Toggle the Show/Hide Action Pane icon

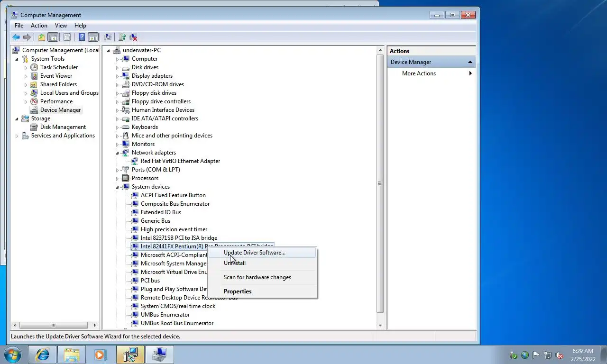pos(93,37)
